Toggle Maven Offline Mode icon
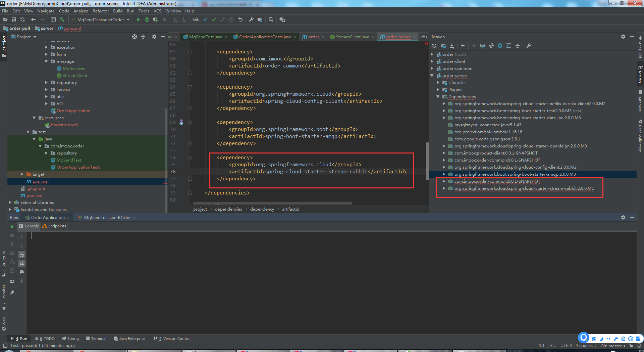This screenshot has height=352, width=644. pyautogui.click(x=491, y=46)
